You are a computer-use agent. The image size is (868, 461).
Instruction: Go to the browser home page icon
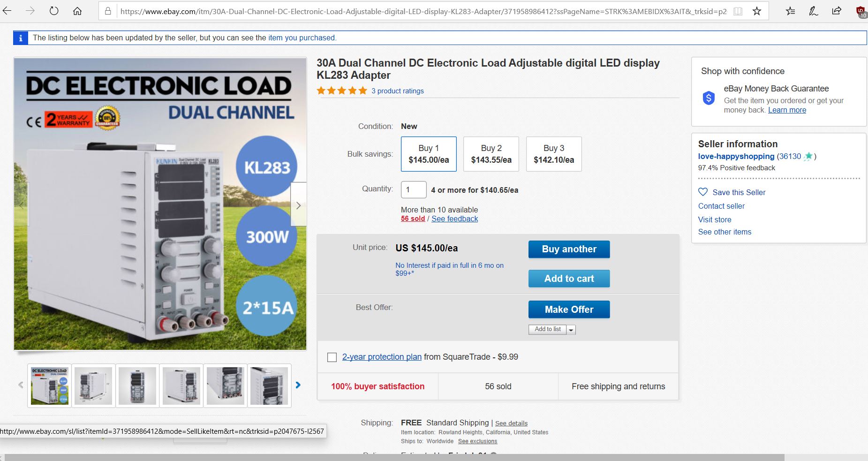[x=77, y=11]
